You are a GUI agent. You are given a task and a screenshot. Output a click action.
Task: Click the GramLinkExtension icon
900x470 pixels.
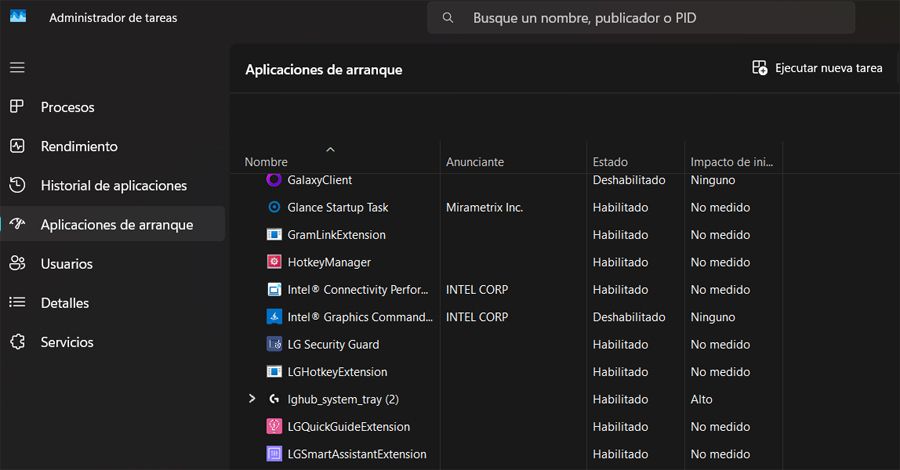click(274, 234)
